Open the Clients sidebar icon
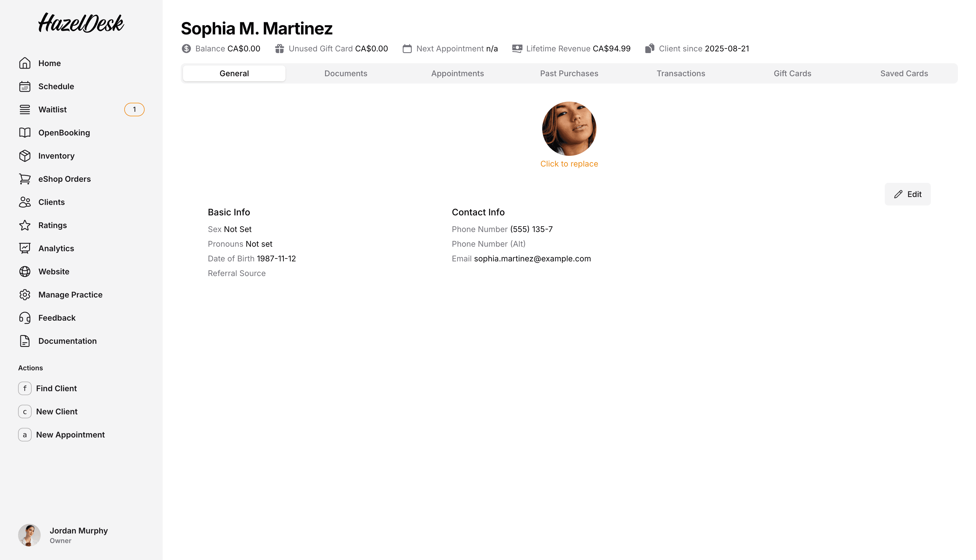 pyautogui.click(x=25, y=202)
